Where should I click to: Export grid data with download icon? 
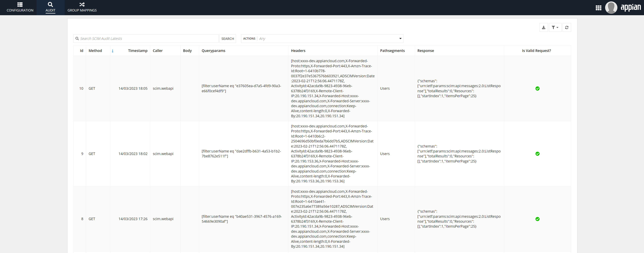coord(544,27)
